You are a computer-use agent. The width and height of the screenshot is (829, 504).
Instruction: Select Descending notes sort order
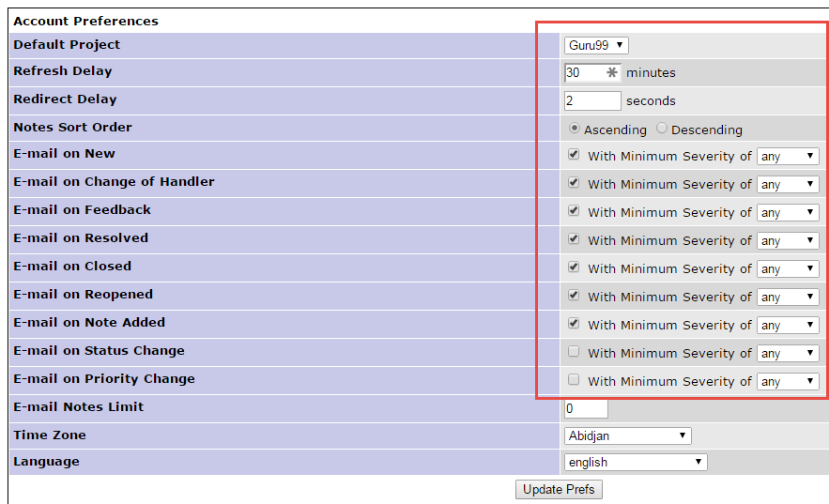[x=662, y=129]
